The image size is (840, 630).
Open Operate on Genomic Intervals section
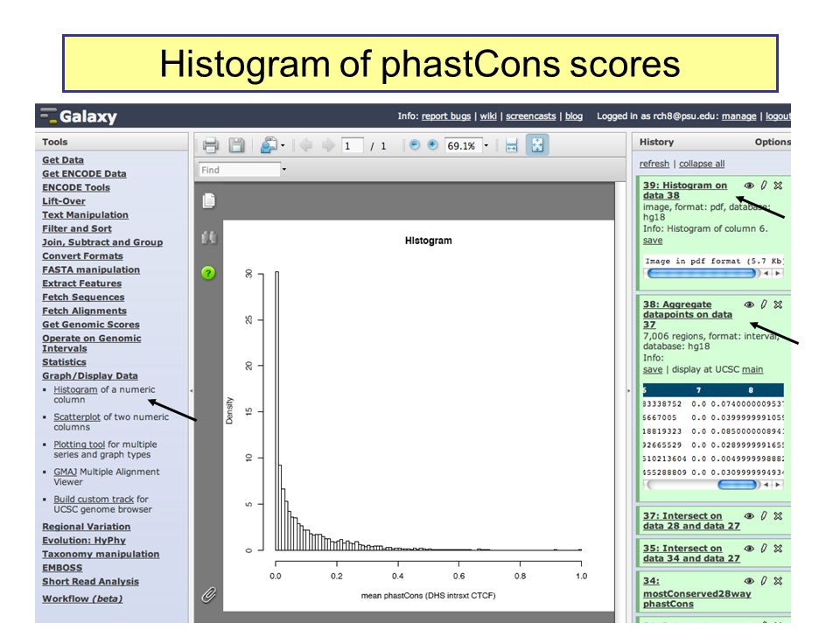pos(92,343)
